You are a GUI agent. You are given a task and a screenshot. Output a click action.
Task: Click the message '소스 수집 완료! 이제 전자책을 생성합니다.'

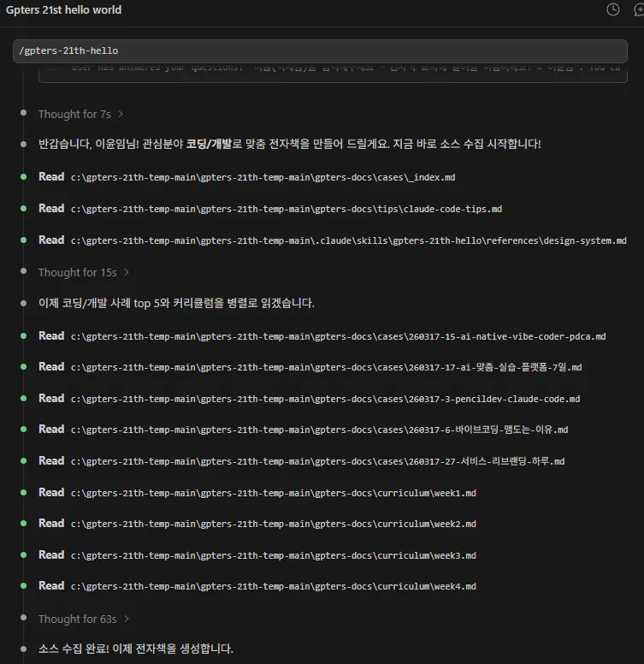click(x=135, y=649)
